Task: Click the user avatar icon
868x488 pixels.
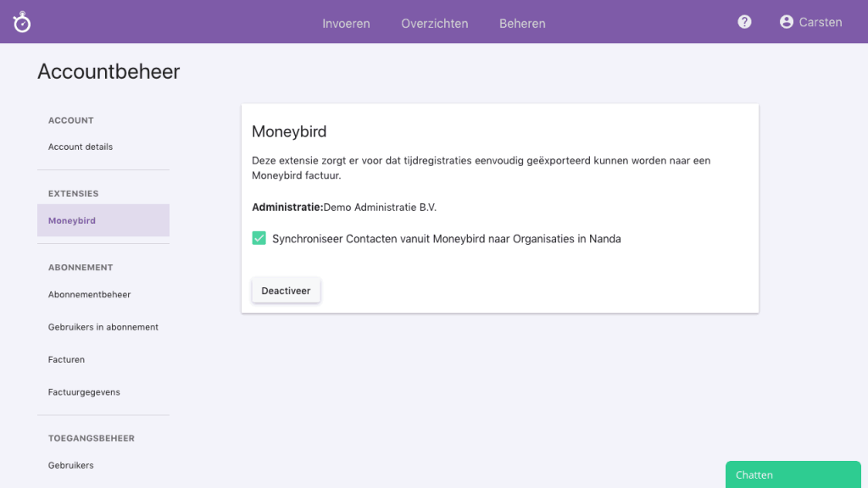Action: point(787,22)
